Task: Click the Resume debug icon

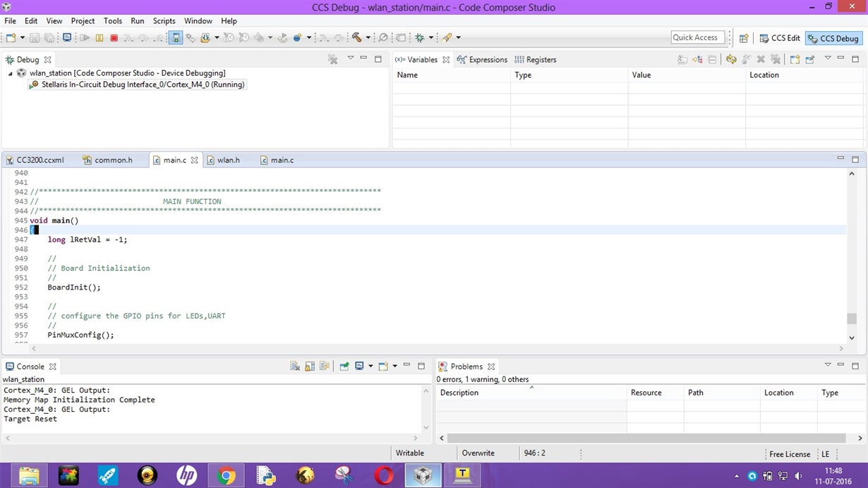Action: pos(85,37)
